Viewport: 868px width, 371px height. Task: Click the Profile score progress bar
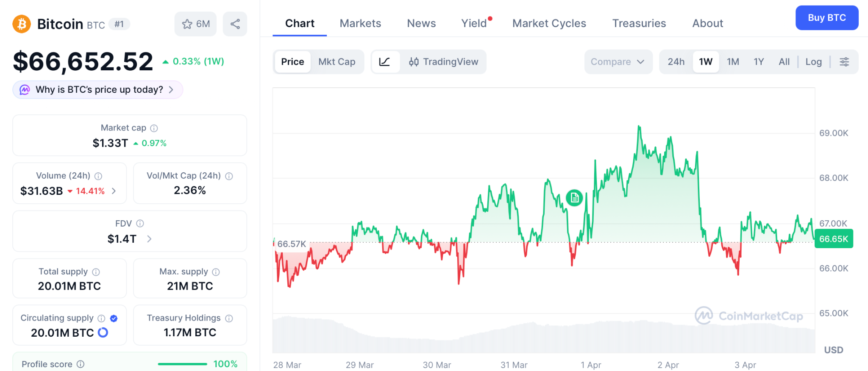(x=182, y=364)
